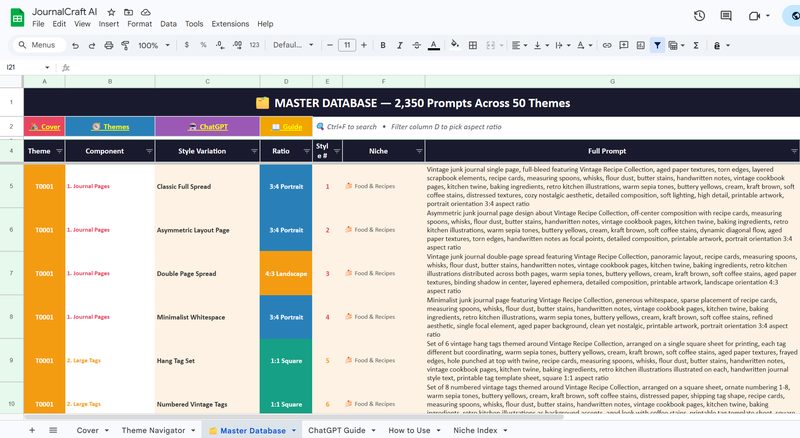Toggle bold formatting
Screen dimensions: 800x438
point(383,45)
